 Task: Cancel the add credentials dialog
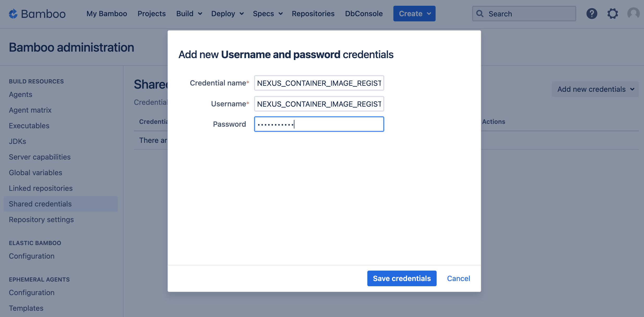point(459,278)
